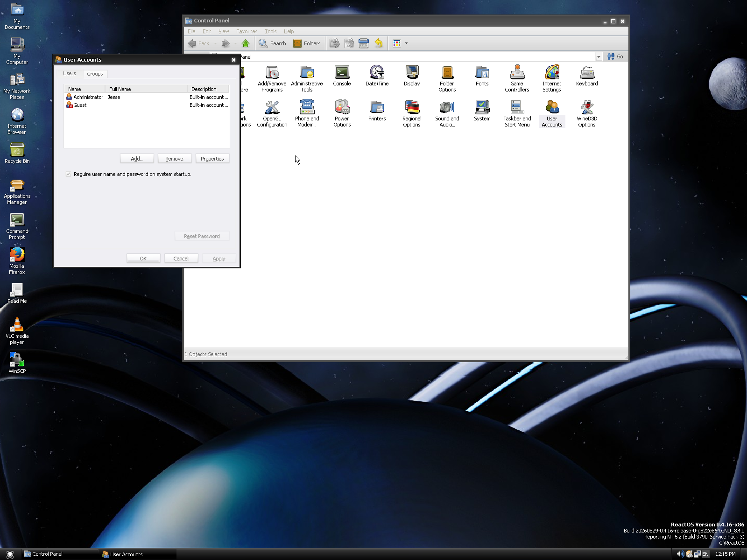Open the Keyboard applet
The image size is (747, 560).
(587, 75)
